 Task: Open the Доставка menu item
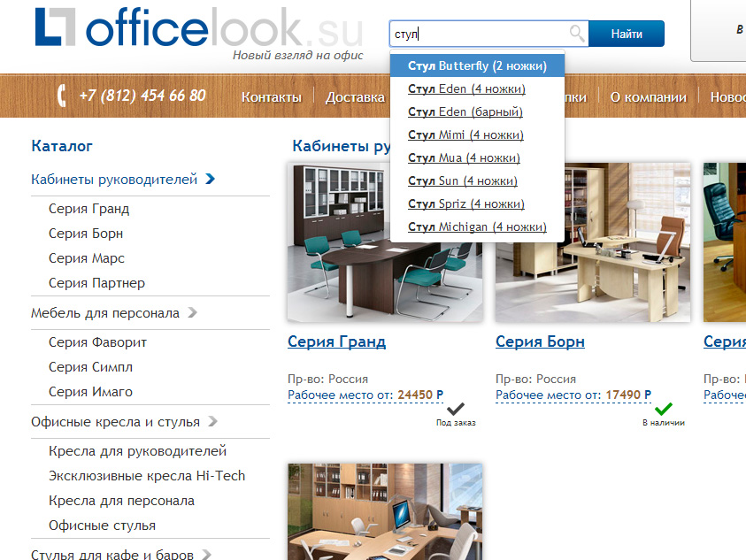tap(355, 97)
